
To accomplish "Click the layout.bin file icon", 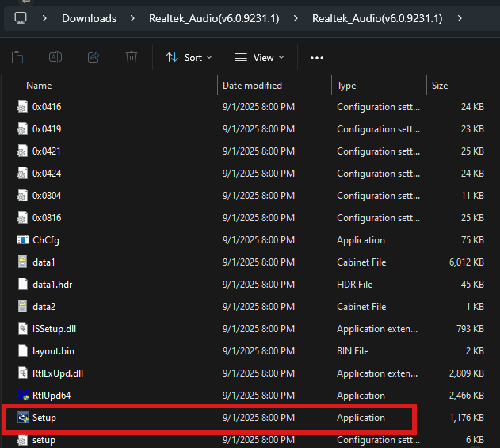I will click(23, 350).
